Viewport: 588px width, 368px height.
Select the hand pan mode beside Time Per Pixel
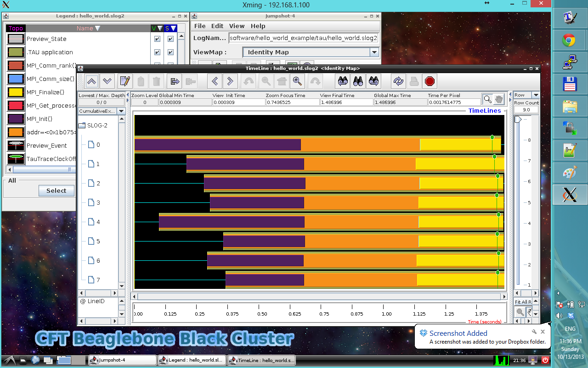click(498, 99)
